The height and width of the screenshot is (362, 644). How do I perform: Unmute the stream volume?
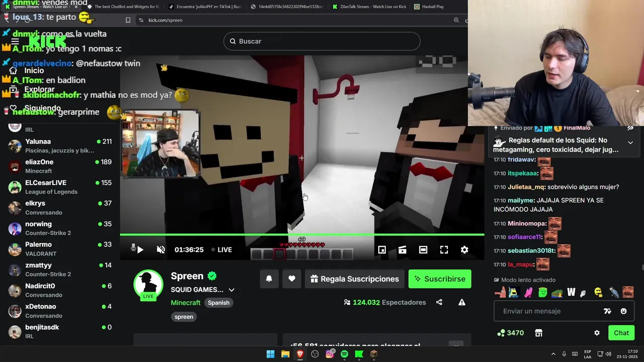click(161, 250)
